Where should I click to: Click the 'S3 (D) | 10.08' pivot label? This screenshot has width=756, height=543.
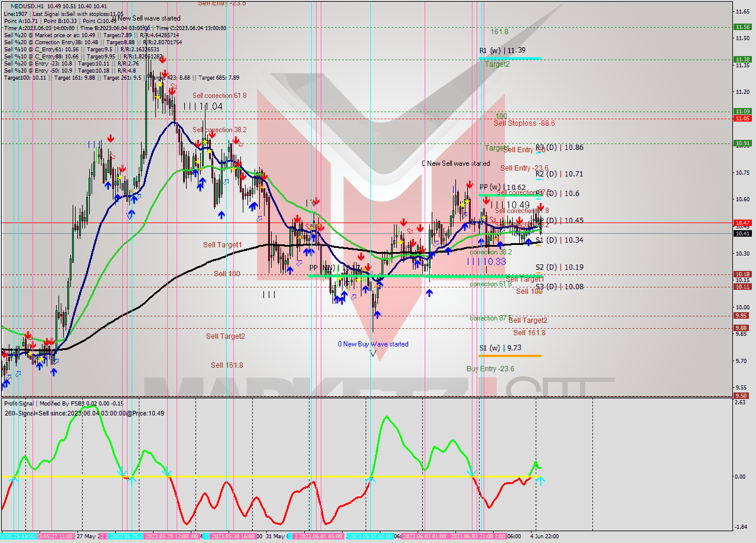[559, 287]
